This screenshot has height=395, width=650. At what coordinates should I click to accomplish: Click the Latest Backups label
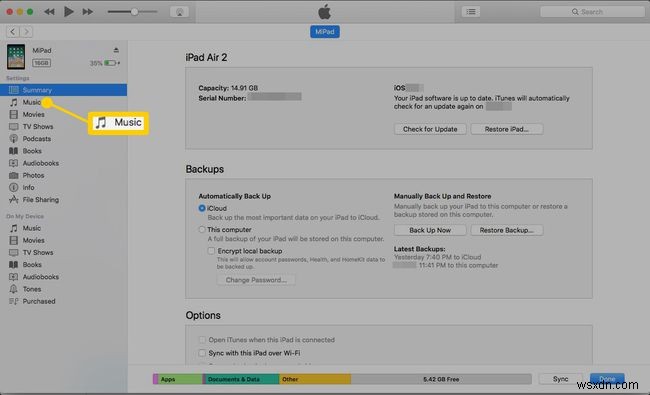(x=420, y=249)
